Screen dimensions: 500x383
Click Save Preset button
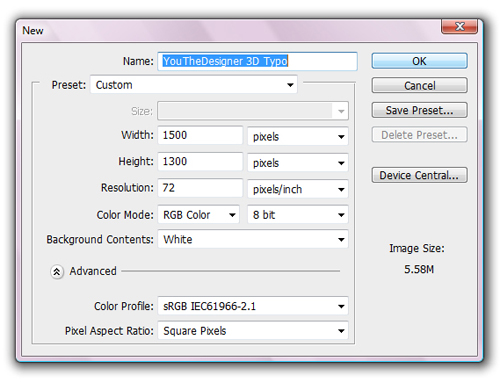(x=419, y=110)
